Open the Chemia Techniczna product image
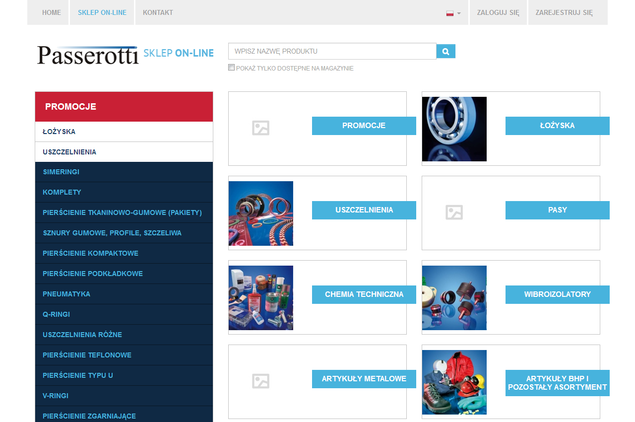 click(261, 297)
